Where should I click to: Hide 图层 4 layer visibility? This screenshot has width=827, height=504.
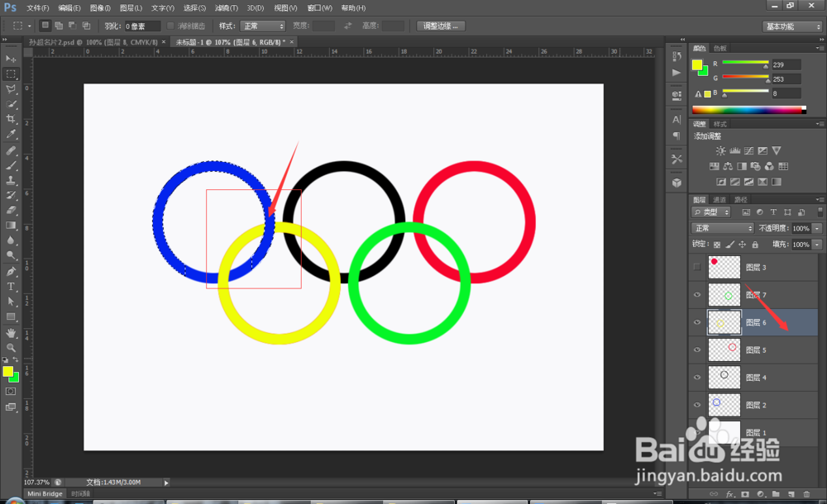pyautogui.click(x=697, y=378)
